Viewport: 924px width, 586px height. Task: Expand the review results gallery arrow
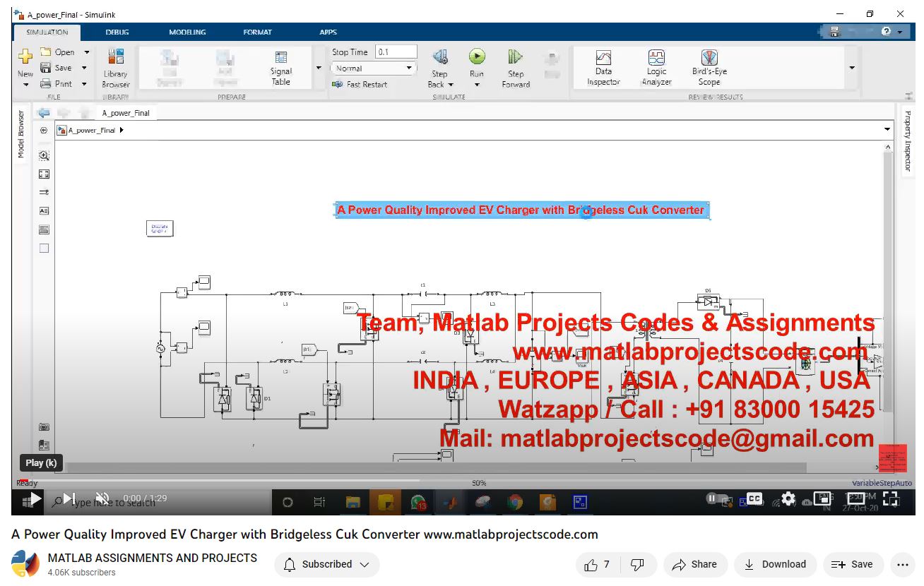pyautogui.click(x=851, y=68)
